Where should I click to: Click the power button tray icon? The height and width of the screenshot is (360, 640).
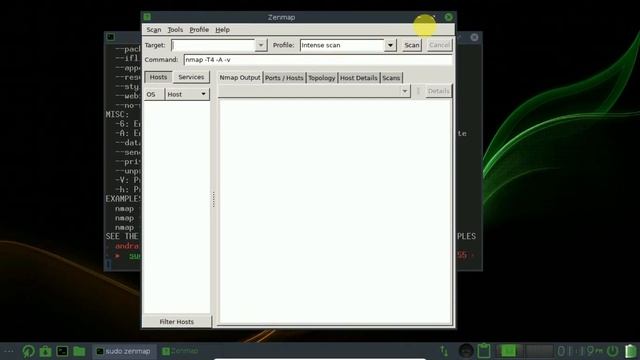click(613, 351)
